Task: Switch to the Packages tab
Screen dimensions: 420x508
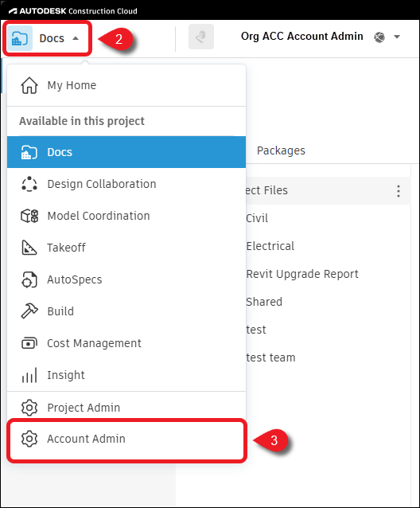Action: (281, 150)
